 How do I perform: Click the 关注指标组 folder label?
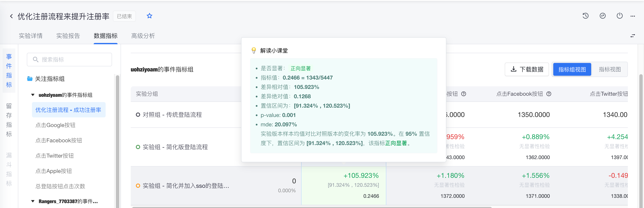click(50, 79)
